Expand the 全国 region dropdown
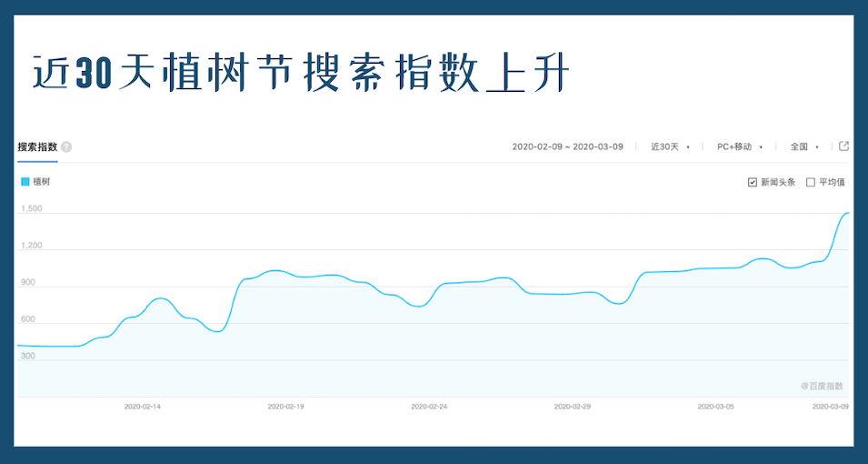868x464 pixels. [804, 146]
